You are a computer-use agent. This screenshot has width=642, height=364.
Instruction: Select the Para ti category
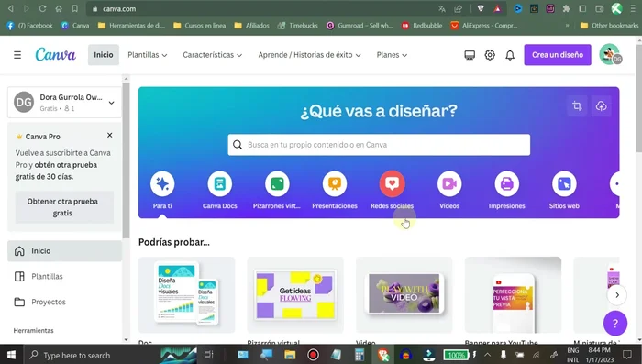pyautogui.click(x=162, y=191)
